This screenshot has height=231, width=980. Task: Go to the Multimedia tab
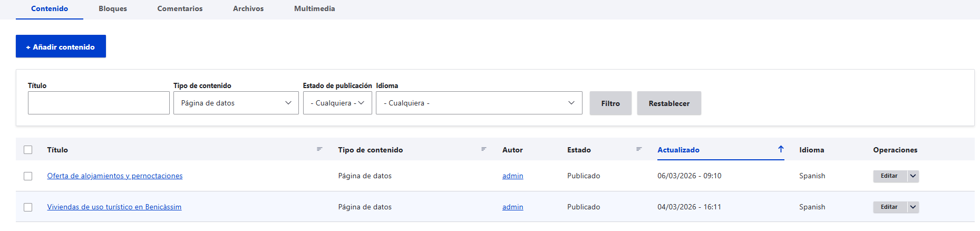pyautogui.click(x=314, y=9)
